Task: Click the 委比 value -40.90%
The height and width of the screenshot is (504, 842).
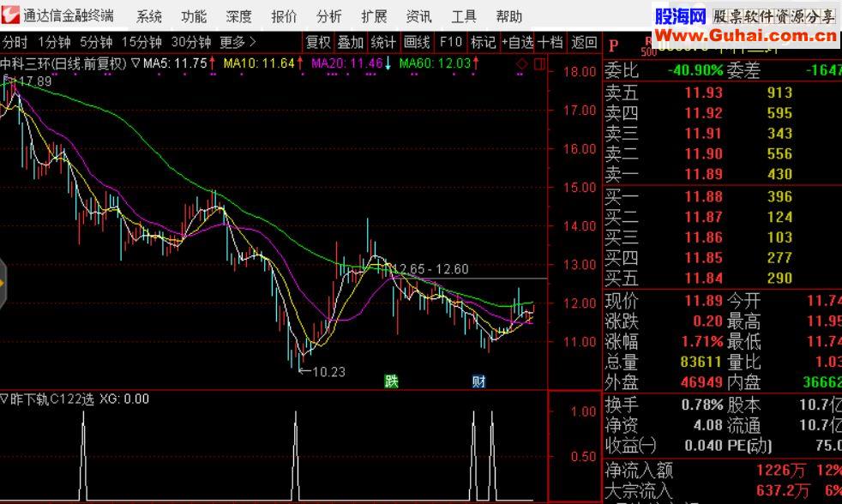Action: tap(695, 70)
